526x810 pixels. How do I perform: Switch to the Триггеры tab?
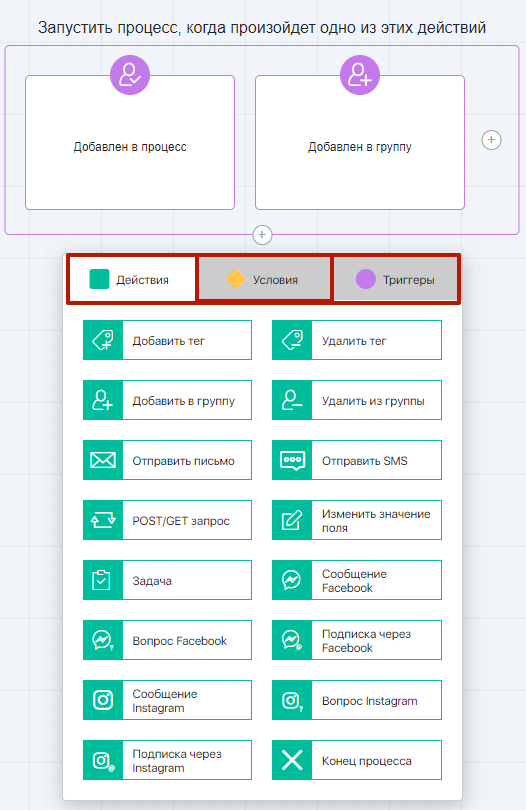396,279
